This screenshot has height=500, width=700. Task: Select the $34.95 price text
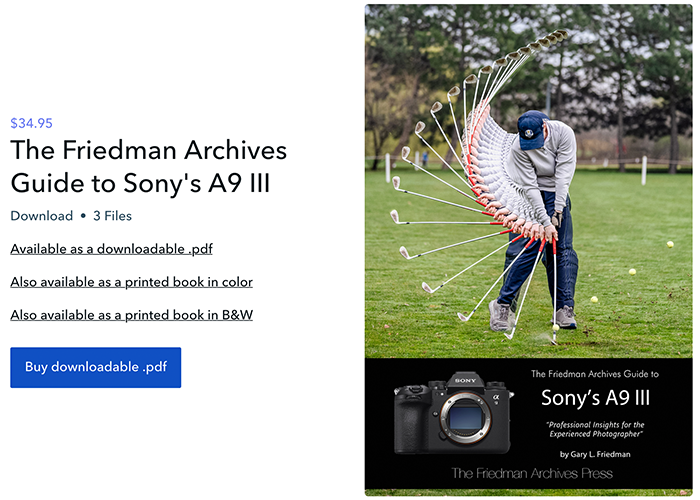point(31,123)
